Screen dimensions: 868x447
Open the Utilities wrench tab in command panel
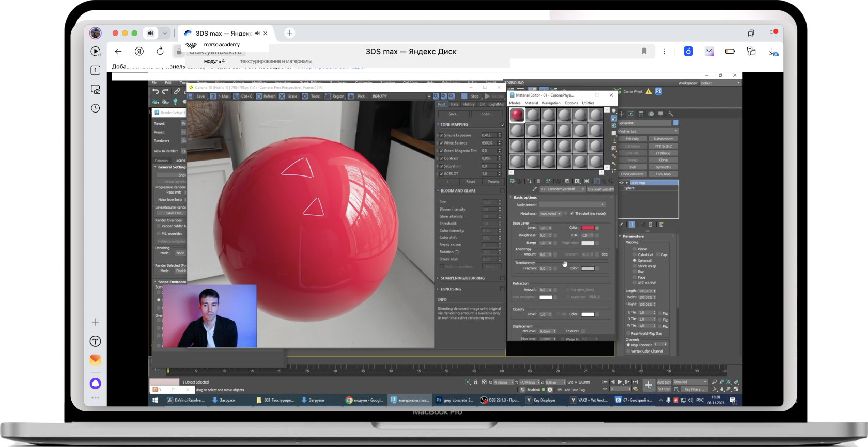coord(671,114)
